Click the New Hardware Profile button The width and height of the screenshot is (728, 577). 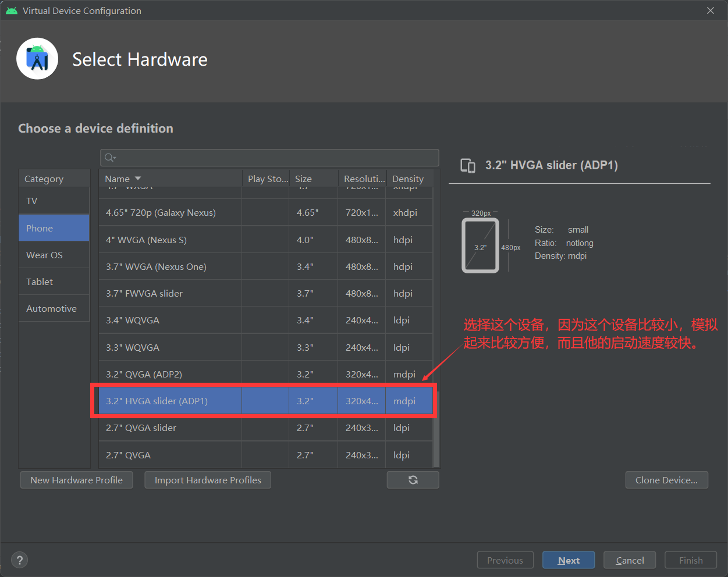[x=77, y=480]
